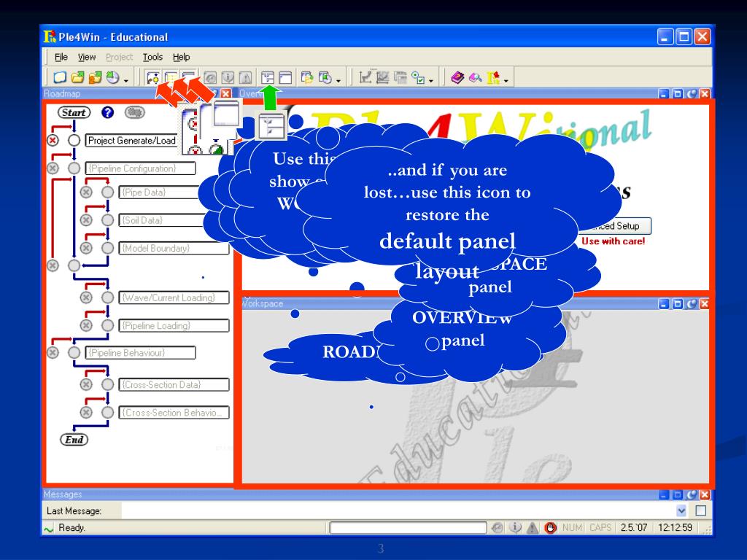Screen dimensions: 747x560
Task: Expand the Last Message dropdown arrow
Action: (x=681, y=510)
